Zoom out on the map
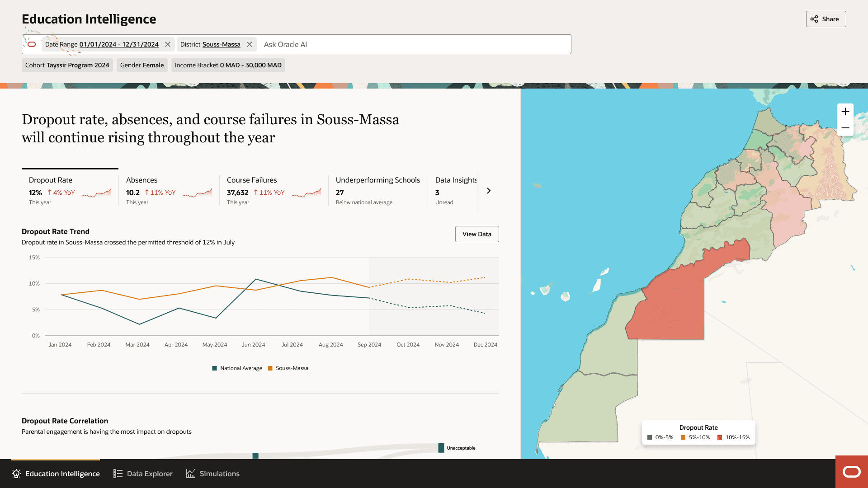Screen dimensions: 868x488 pyautogui.click(x=845, y=128)
